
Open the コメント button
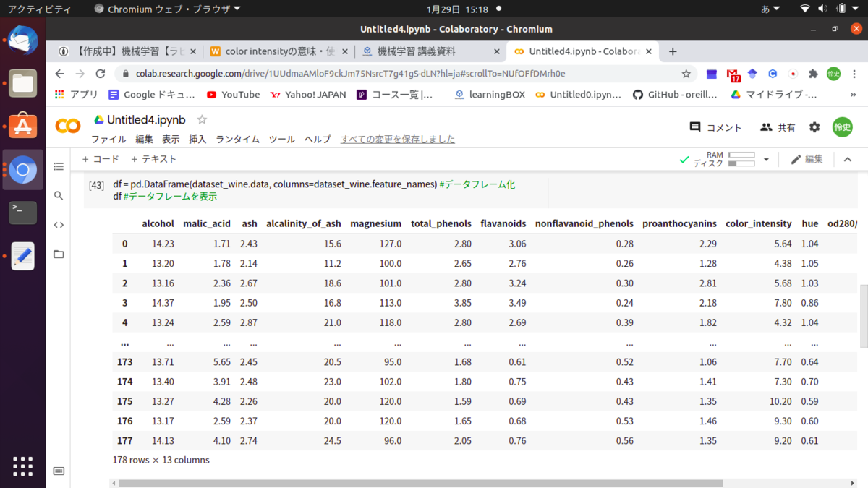click(x=715, y=127)
